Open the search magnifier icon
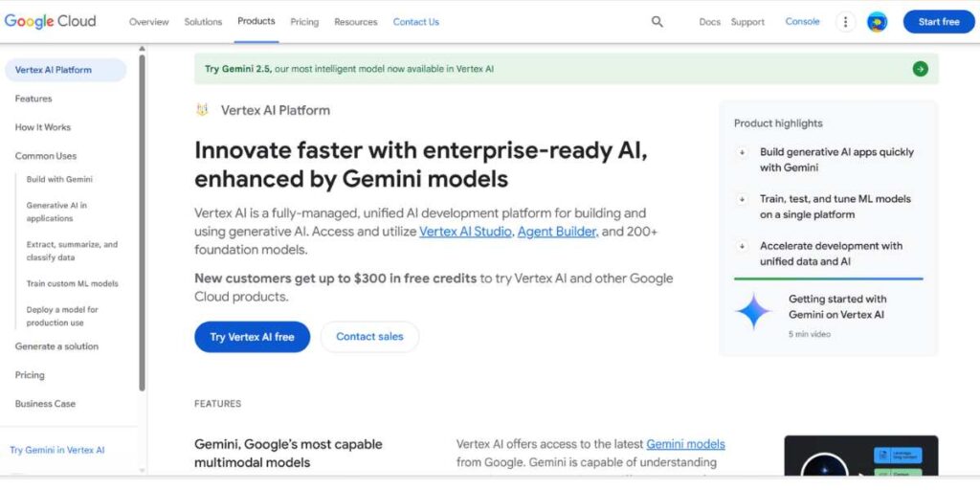980x490 pixels. [x=657, y=22]
